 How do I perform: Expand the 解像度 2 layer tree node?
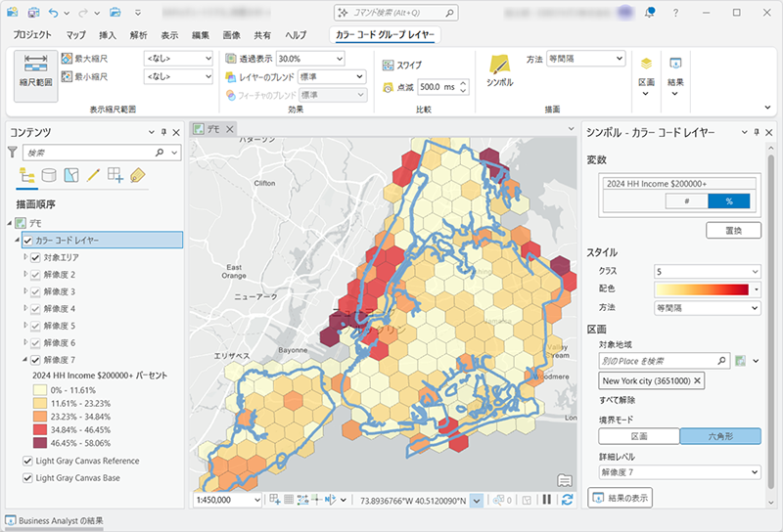click(x=25, y=275)
